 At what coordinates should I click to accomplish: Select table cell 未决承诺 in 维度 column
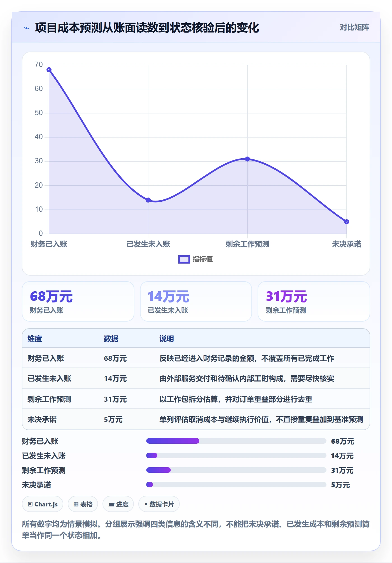pyautogui.click(x=42, y=420)
